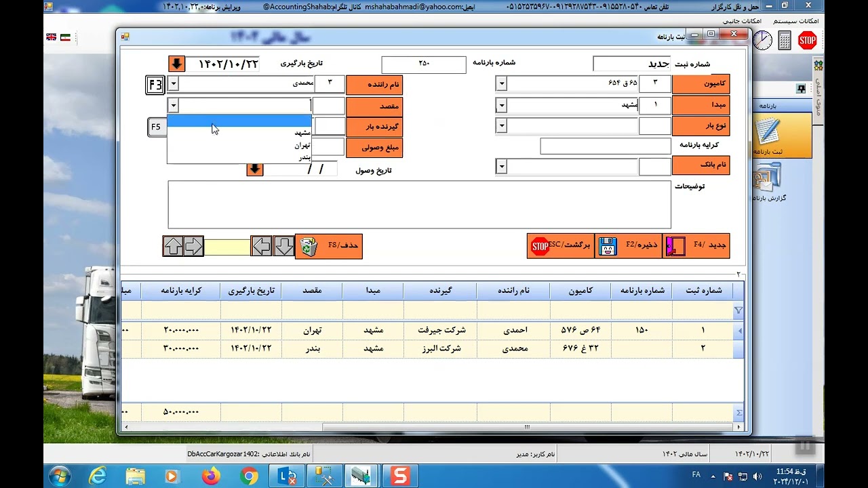868x488 pixels.
Task: Click the شرکت جیرفت cell in grid
Action: (441, 330)
